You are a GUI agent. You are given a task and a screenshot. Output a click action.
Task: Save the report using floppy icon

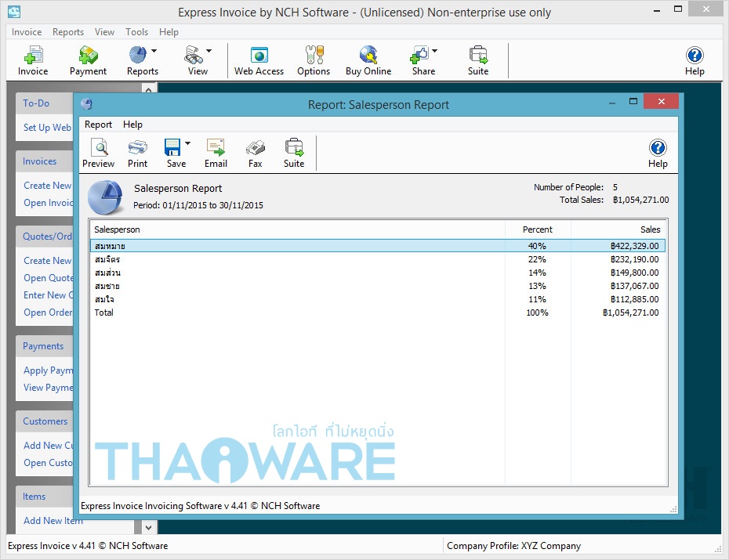pyautogui.click(x=172, y=148)
